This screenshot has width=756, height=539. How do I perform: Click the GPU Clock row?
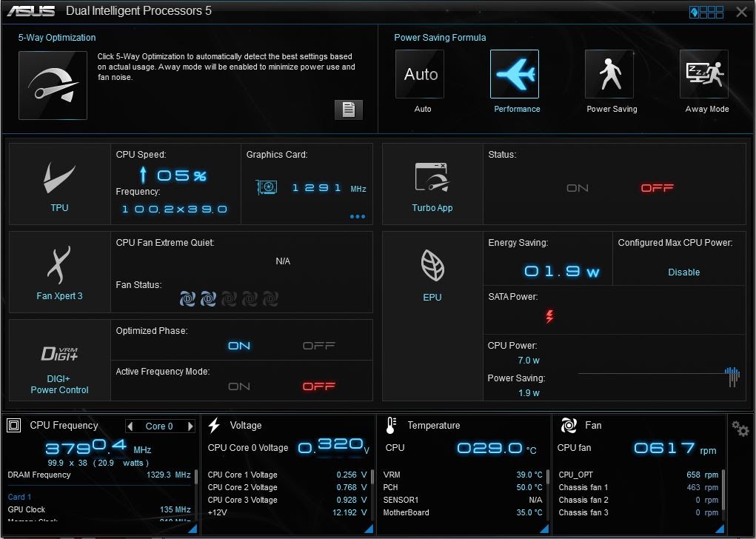coord(98,509)
